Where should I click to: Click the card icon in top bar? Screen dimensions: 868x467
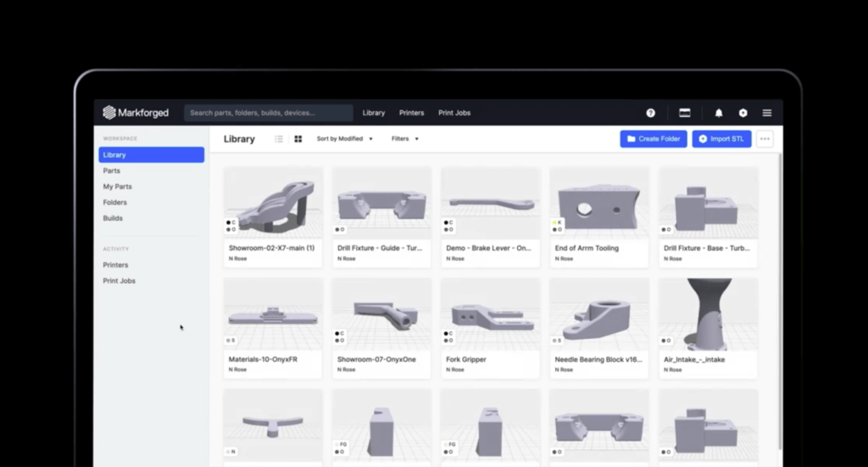[685, 113]
